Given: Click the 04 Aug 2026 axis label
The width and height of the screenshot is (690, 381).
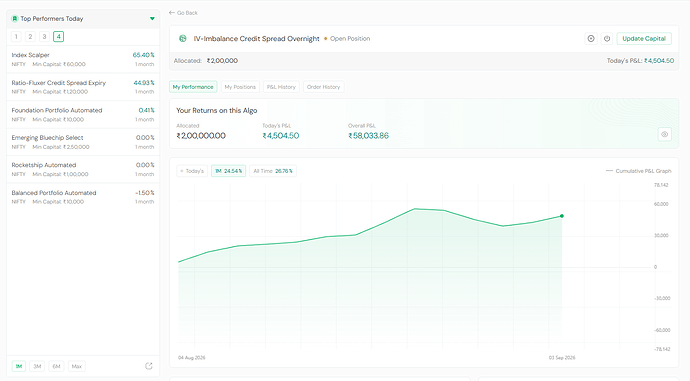Looking at the screenshot, I should pyautogui.click(x=191, y=358).
